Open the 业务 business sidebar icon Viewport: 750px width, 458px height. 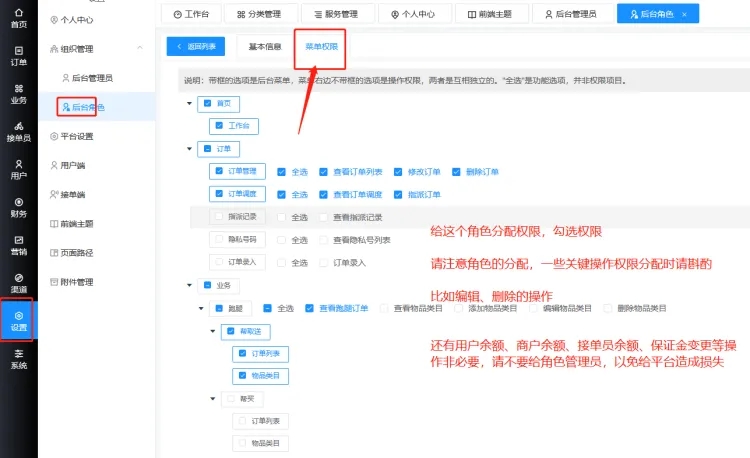pyautogui.click(x=18, y=94)
